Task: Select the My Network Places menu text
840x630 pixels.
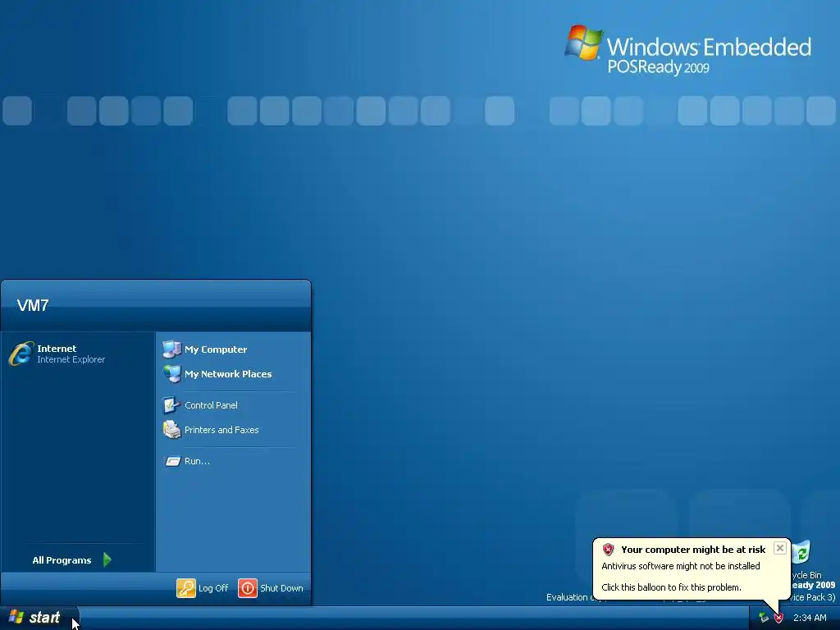Action: [228, 374]
